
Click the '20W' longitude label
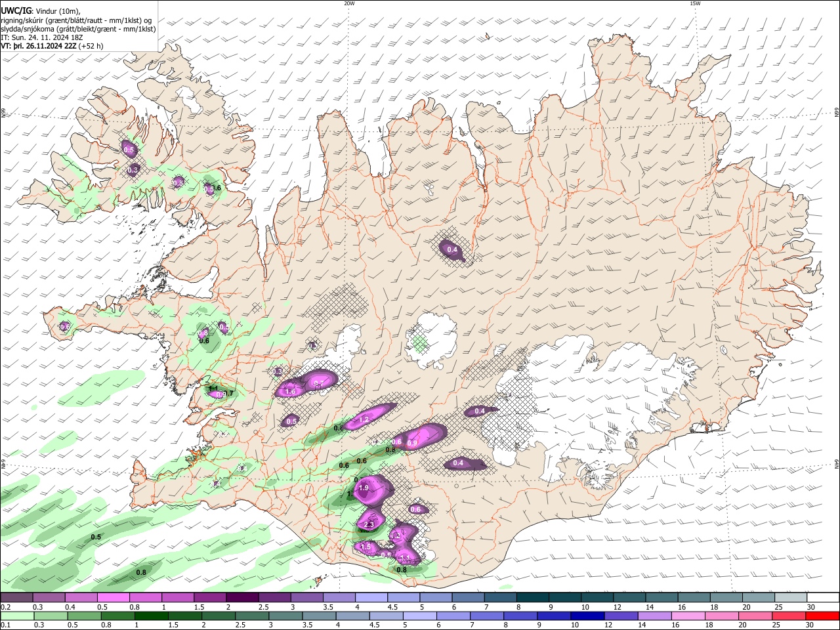[349, 3]
